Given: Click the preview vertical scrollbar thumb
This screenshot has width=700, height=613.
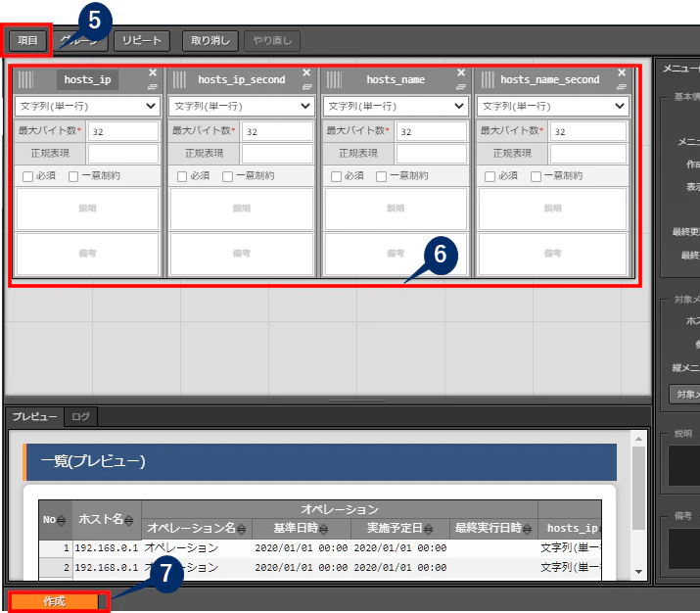Looking at the screenshot, I should tap(639, 488).
